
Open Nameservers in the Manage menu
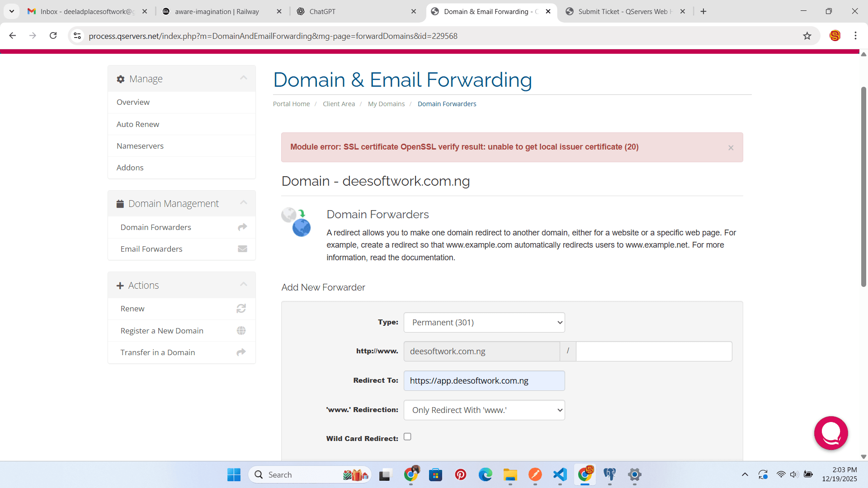[140, 146]
